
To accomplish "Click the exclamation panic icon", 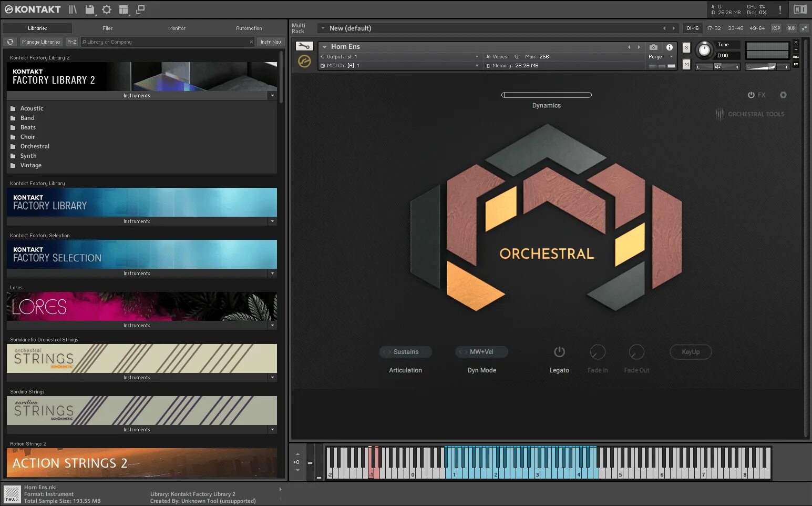I will [780, 9].
